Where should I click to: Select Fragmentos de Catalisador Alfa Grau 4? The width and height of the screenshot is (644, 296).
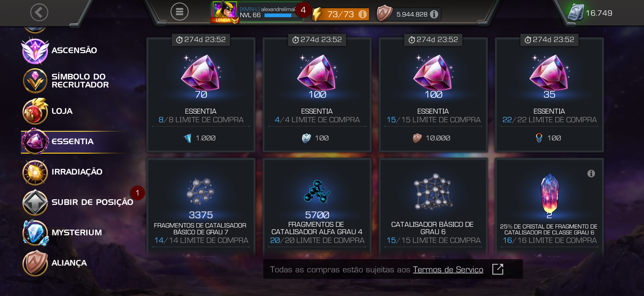click(317, 208)
